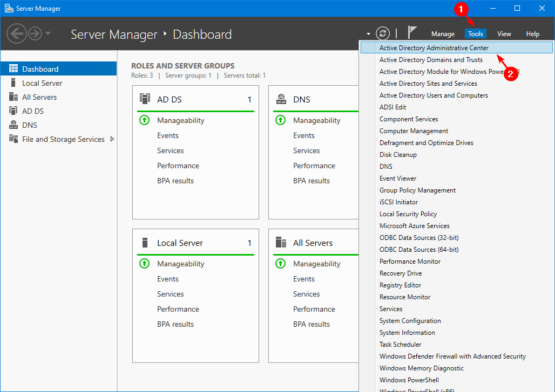Click the AD DS tile icon
Viewport: 555px width, 392px height.
[x=145, y=99]
